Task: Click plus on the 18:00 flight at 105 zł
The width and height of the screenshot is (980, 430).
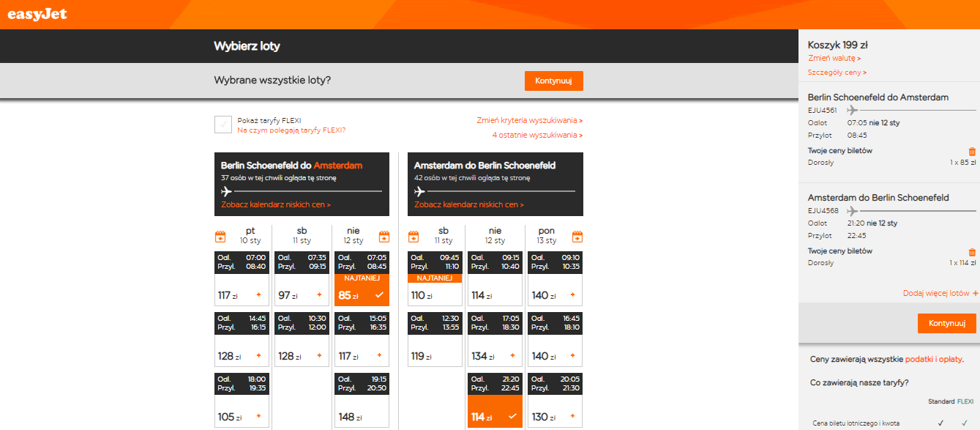Action: [x=258, y=417]
